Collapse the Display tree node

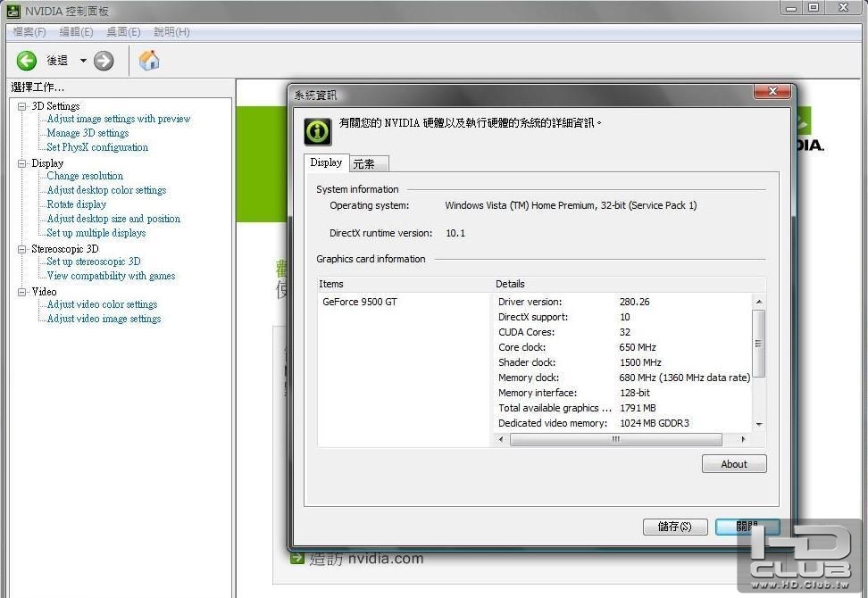pyautogui.click(x=22, y=163)
